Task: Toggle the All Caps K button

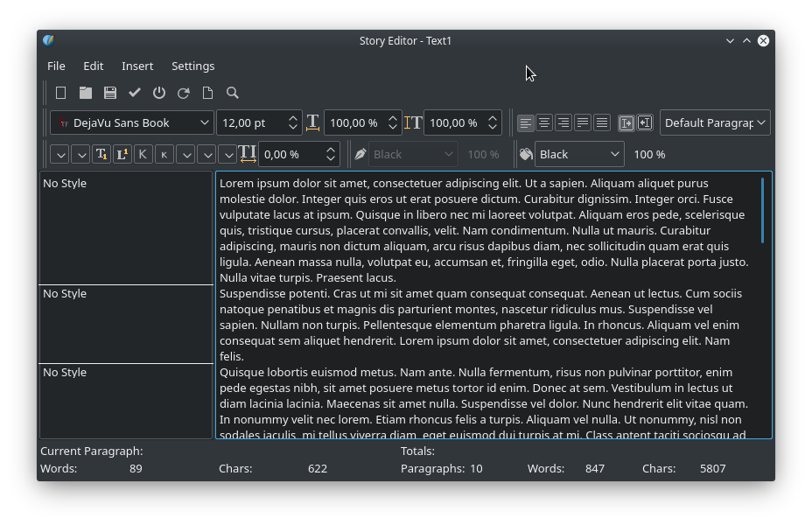Action: click(x=143, y=155)
